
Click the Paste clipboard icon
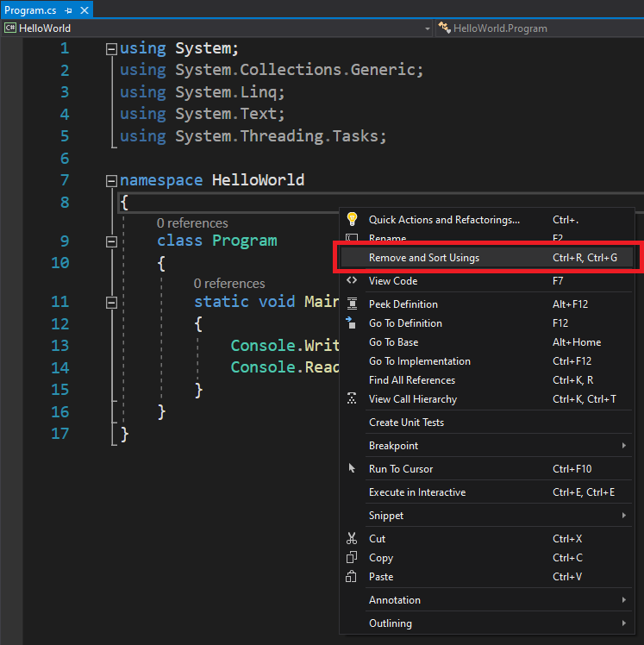[352, 576]
